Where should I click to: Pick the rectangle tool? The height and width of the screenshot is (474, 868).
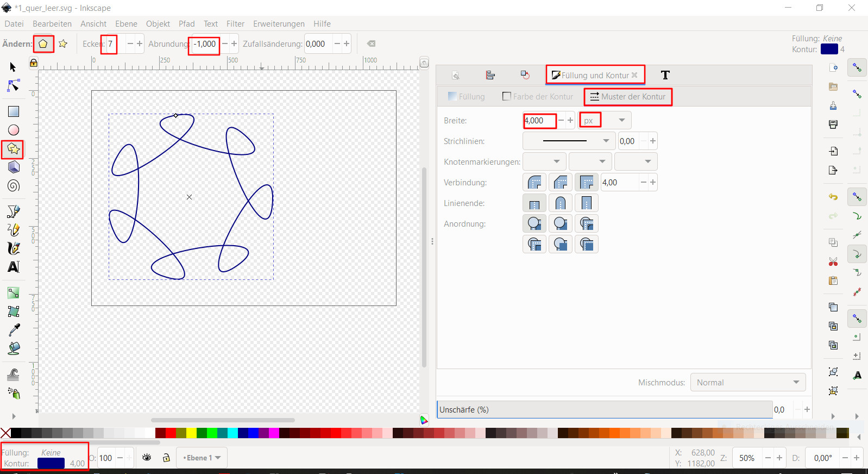point(13,111)
